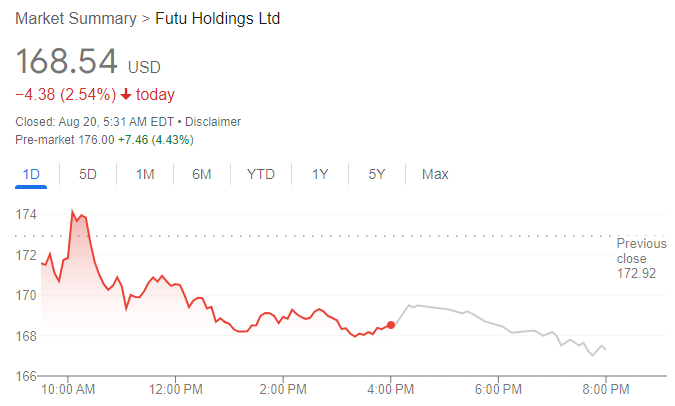Open the 1M chart range

(x=145, y=174)
